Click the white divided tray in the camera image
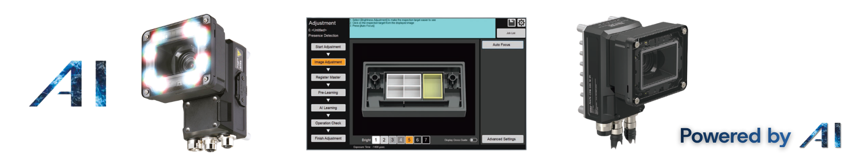868x167 pixels. tap(404, 86)
